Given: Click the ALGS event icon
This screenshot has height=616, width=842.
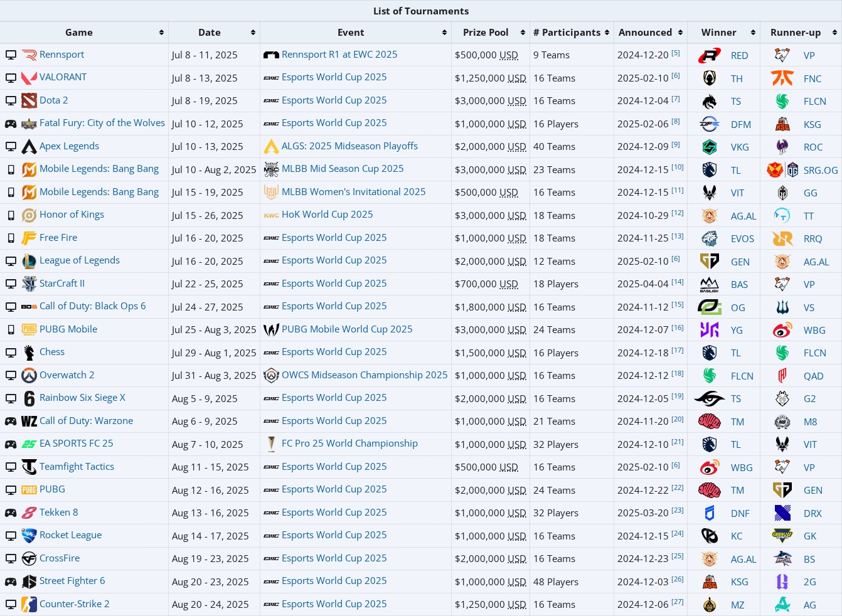Looking at the screenshot, I should [x=271, y=147].
